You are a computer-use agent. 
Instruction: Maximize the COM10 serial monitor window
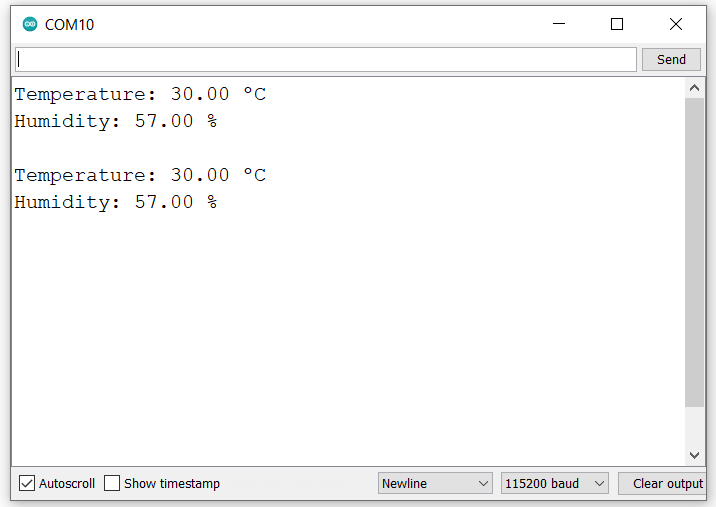tap(617, 24)
